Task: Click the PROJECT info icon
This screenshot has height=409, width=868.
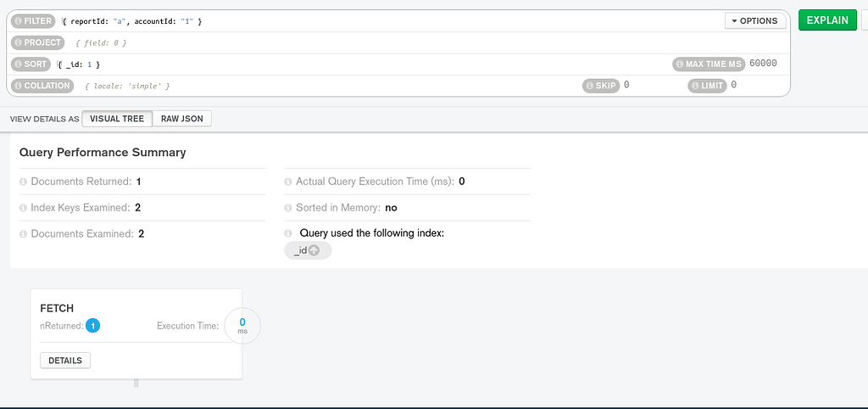Action: [x=19, y=42]
